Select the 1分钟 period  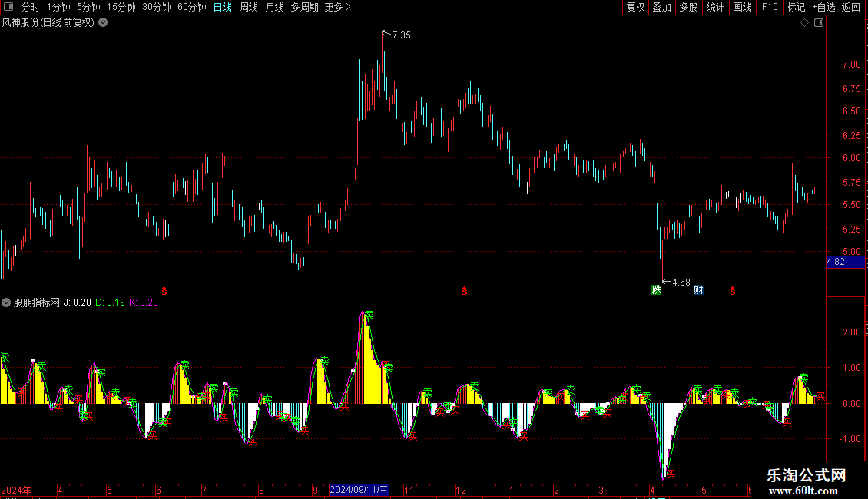58,7
